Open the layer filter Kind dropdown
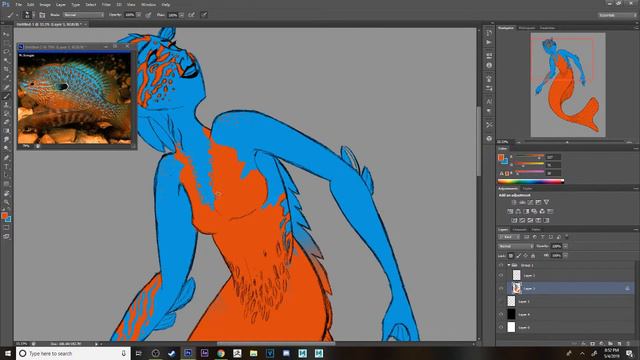This screenshot has height=360, width=640. click(509, 237)
